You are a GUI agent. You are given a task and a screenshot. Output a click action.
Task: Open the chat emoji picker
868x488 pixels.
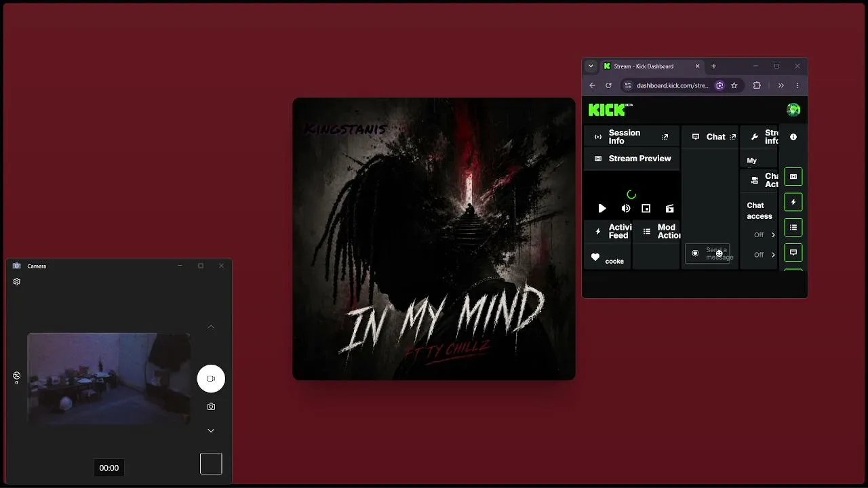tap(719, 253)
